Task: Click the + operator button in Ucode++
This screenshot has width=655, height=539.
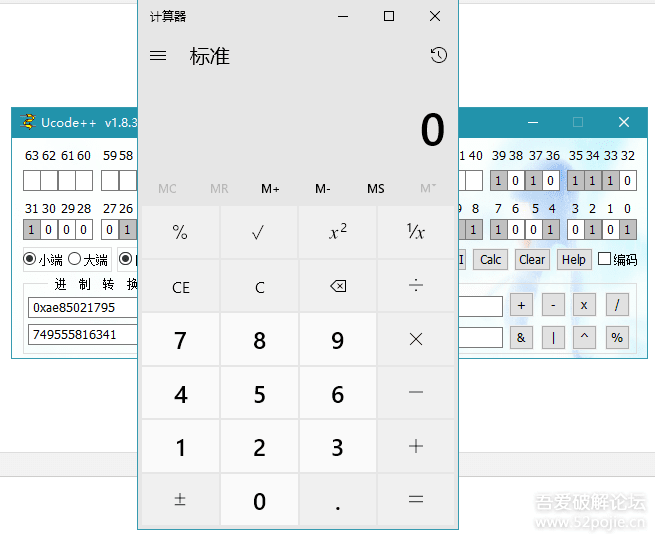Action: (521, 305)
